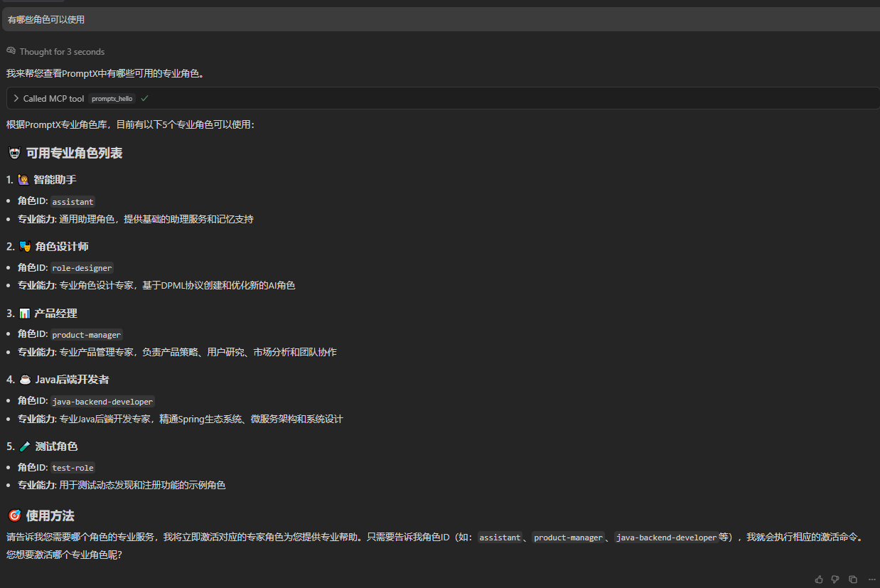
Task: Open the ellipsis more-options menu
Action: coord(871,579)
